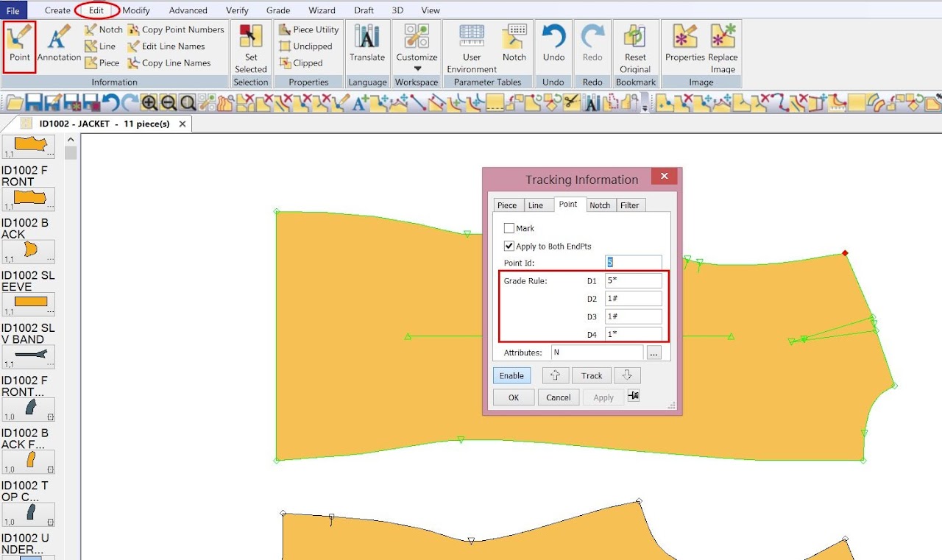Click the down arrow button beside Track
This screenshot has height=560, width=942.
pyautogui.click(x=627, y=375)
